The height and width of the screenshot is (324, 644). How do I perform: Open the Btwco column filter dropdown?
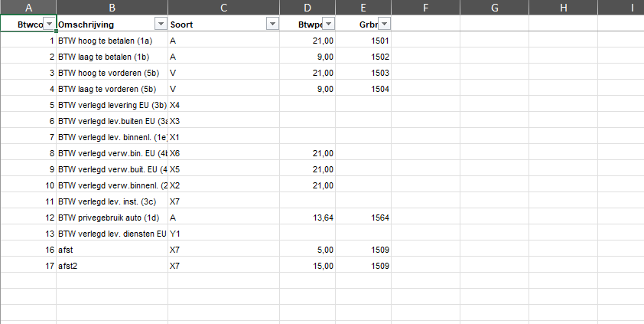click(x=49, y=25)
